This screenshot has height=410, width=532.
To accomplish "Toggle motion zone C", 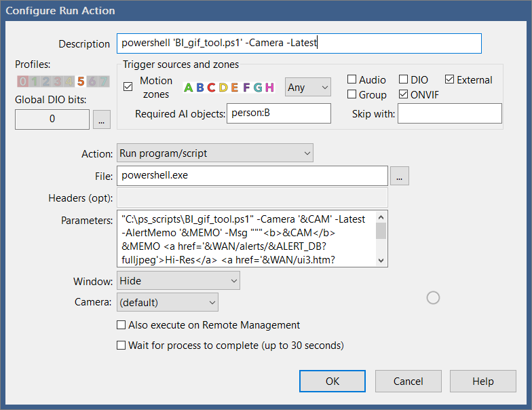I will coord(211,88).
